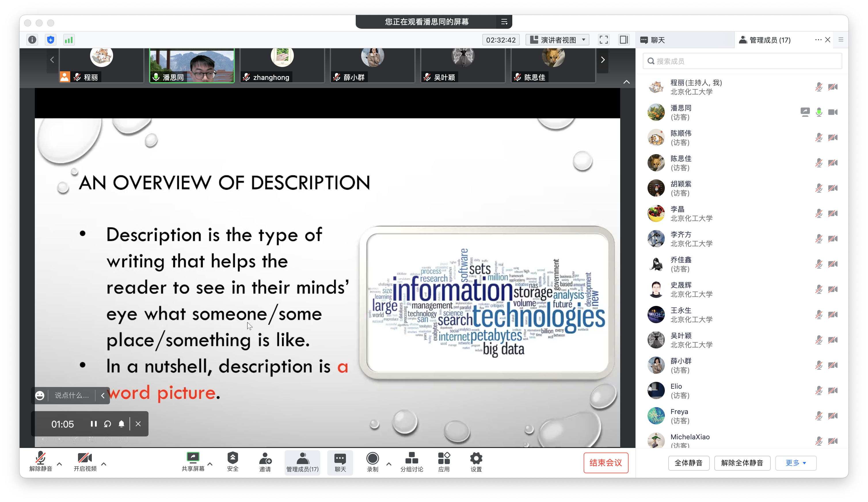Toggle 潘思同's microphone in members list

point(819,112)
